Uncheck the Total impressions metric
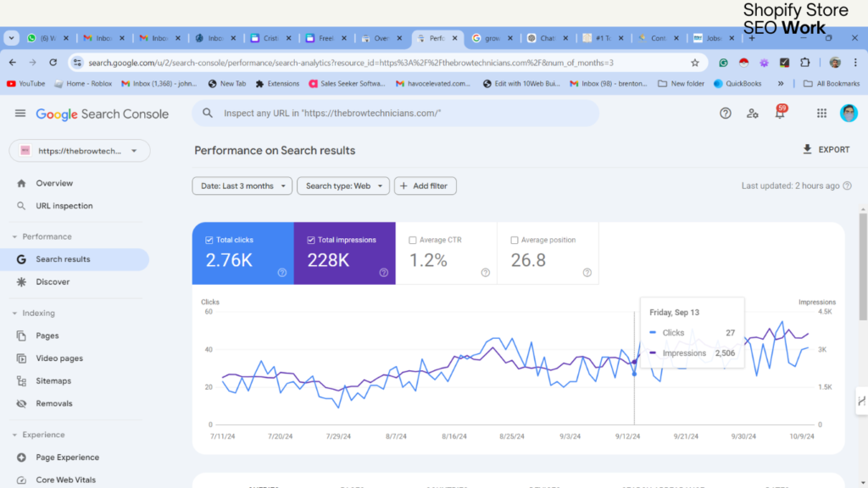 point(311,240)
